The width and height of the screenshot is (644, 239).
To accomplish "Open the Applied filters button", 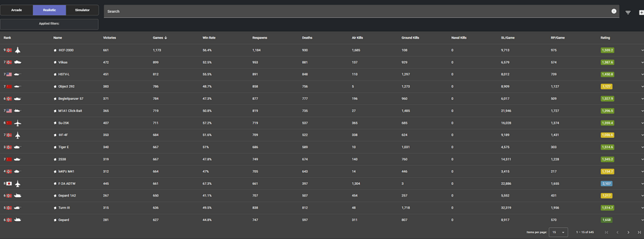I will (49, 24).
